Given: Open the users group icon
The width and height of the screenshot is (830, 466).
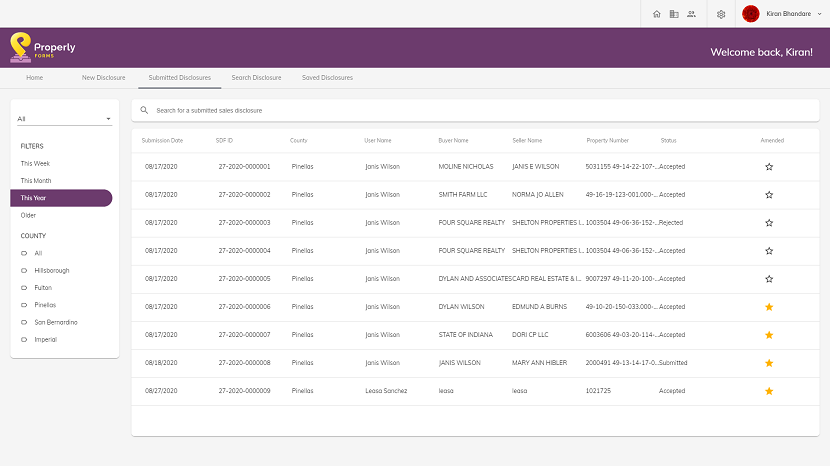Looking at the screenshot, I should click(x=691, y=14).
